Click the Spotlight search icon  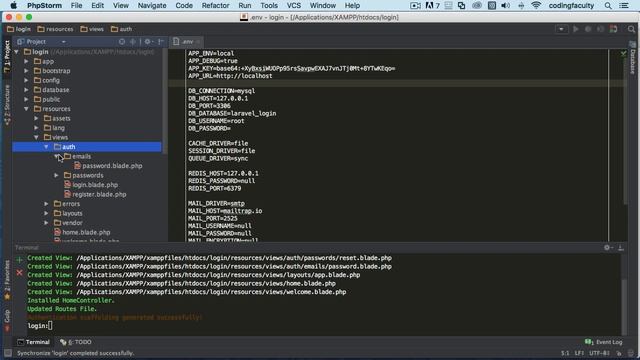608,5
